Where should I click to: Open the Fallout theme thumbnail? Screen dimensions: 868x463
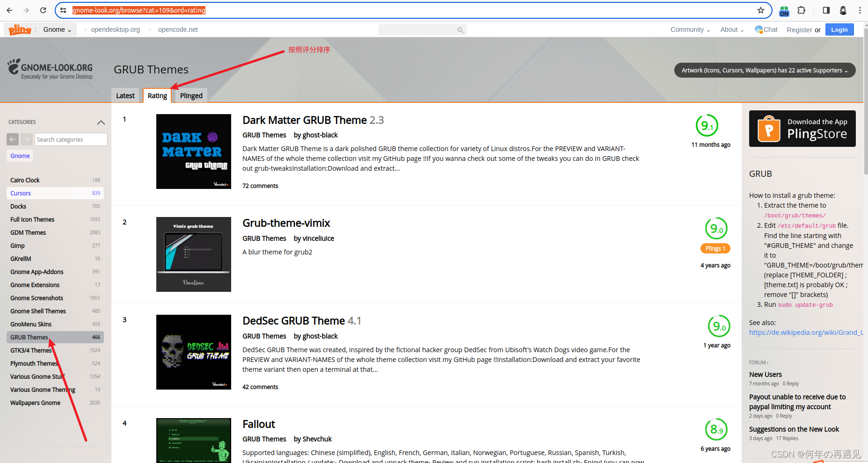pos(194,441)
